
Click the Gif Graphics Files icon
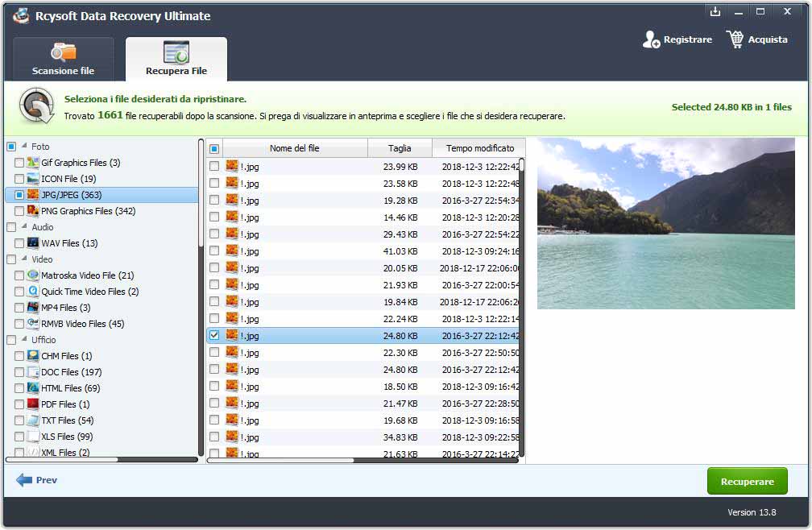pos(33,163)
